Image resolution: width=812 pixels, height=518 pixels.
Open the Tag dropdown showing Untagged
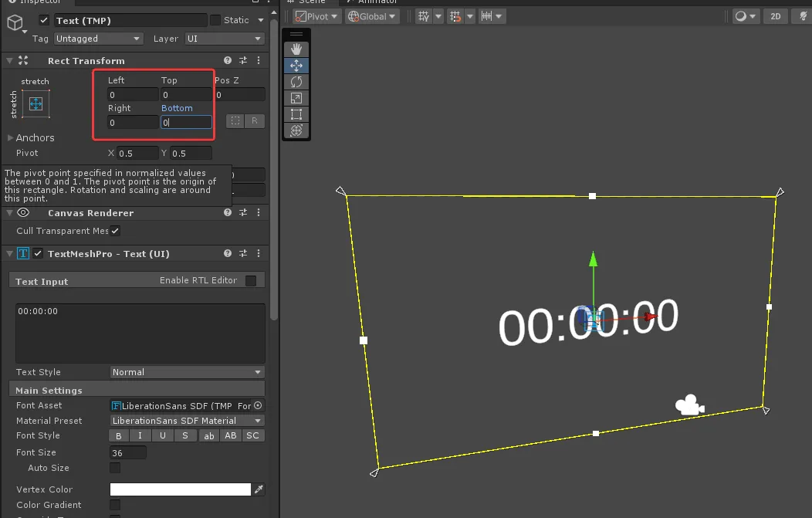coord(99,39)
